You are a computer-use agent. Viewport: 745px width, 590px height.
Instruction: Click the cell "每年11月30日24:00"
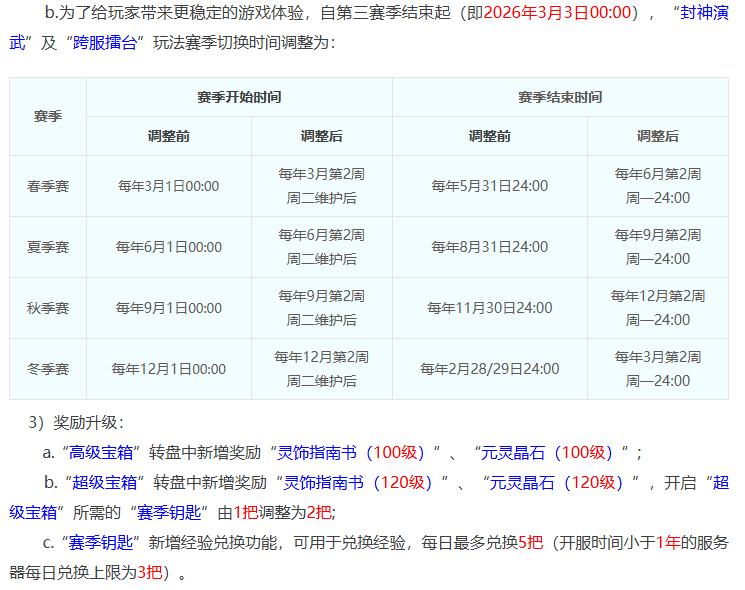[489, 308]
